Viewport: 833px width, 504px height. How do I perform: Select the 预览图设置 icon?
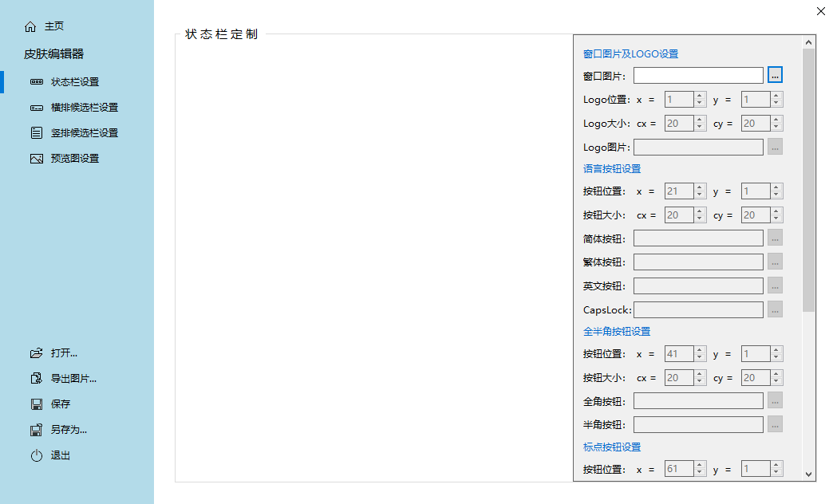tap(37, 158)
